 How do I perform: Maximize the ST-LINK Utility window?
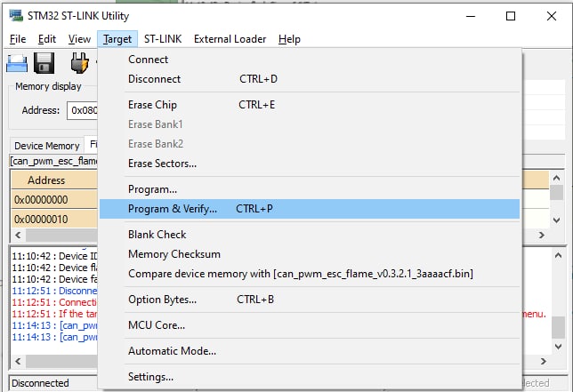[511, 16]
